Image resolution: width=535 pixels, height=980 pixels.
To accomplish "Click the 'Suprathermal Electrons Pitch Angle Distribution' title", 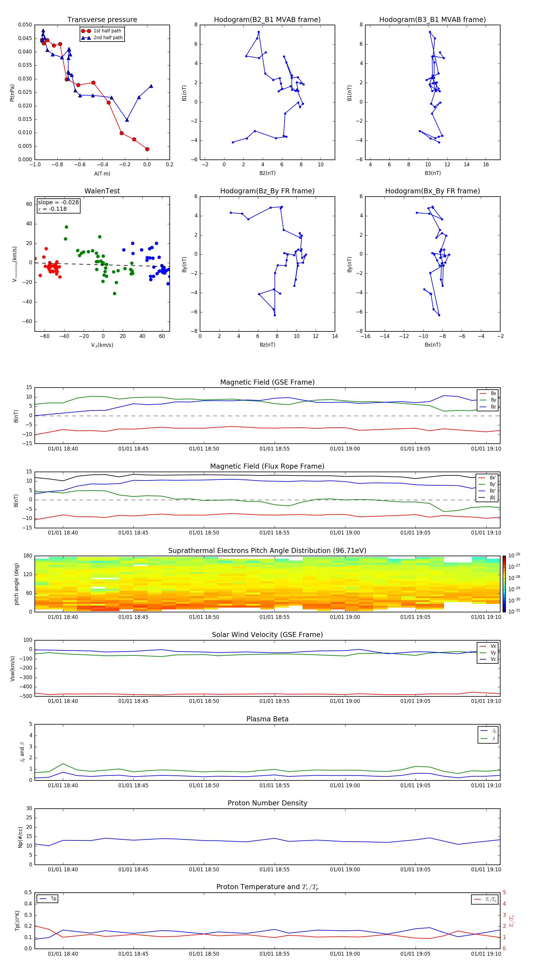I will (x=267, y=551).
